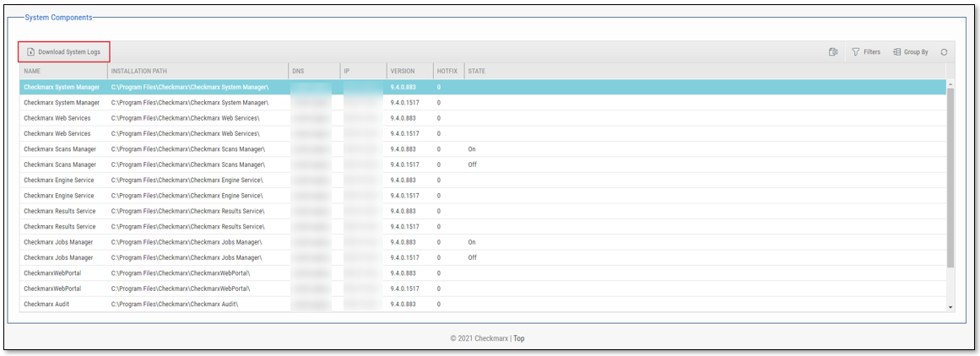Sort by the INSTALLATION PATH column header
980x356 pixels.
coord(198,71)
